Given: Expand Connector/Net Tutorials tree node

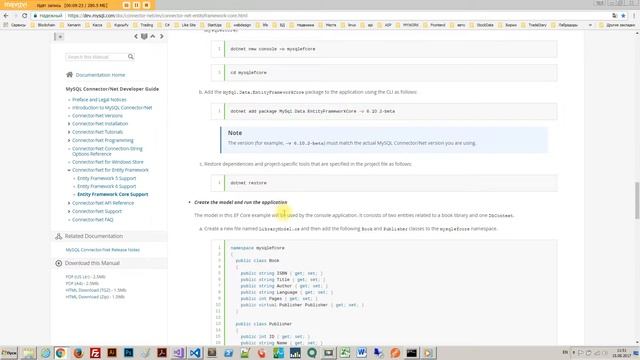Looking at the screenshot, I should (x=69, y=132).
